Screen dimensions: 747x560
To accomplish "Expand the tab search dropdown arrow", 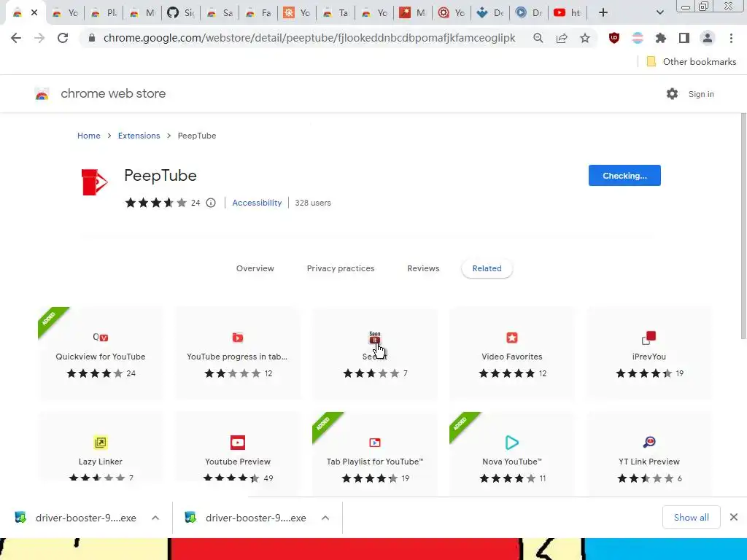I will [x=659, y=13].
